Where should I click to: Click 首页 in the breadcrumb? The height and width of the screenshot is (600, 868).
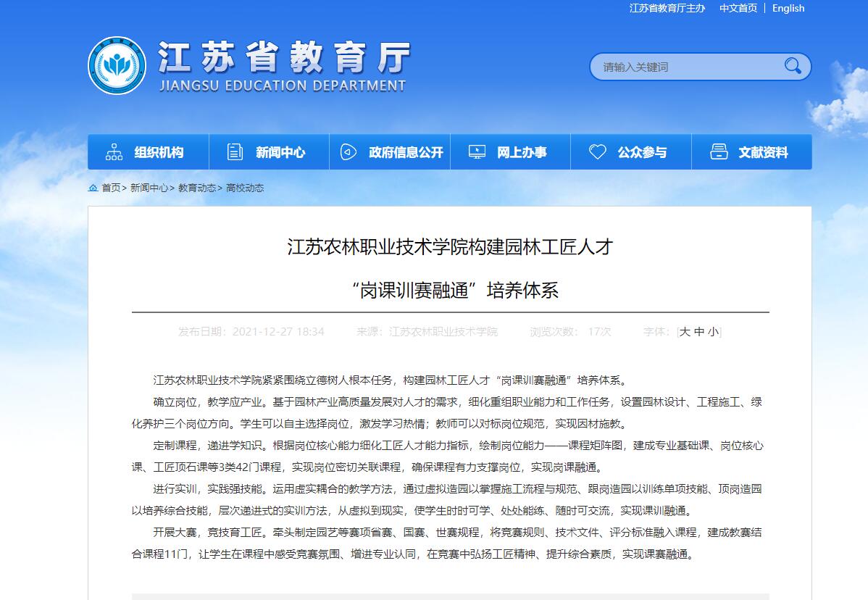tap(111, 188)
